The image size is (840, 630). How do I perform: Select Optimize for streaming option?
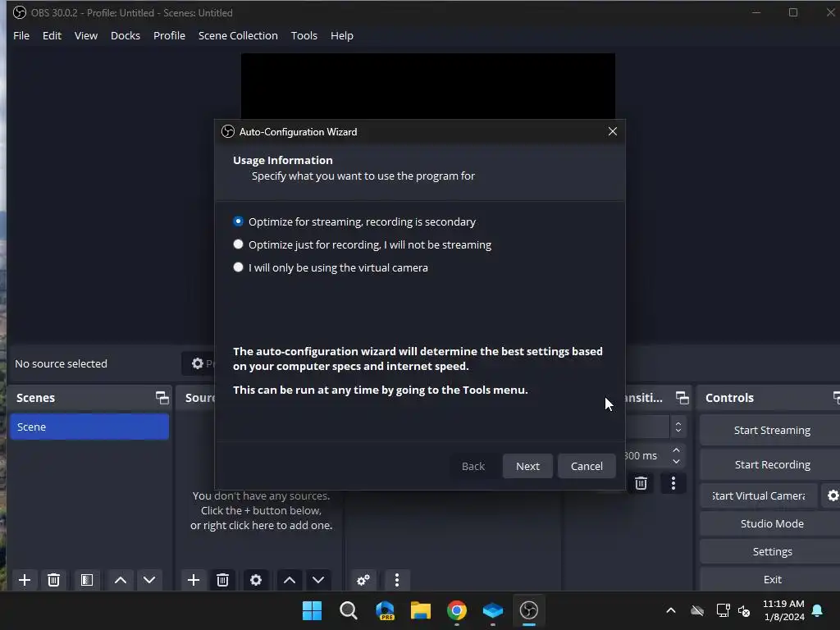pos(354,221)
